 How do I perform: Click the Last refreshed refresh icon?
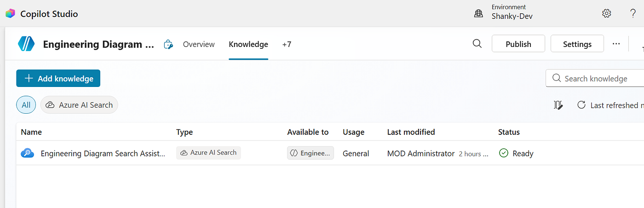[581, 105]
